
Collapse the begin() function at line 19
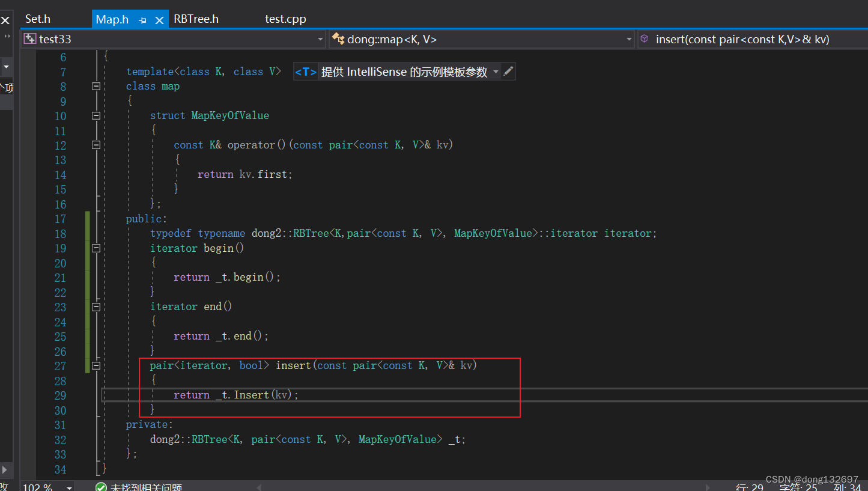(x=96, y=248)
